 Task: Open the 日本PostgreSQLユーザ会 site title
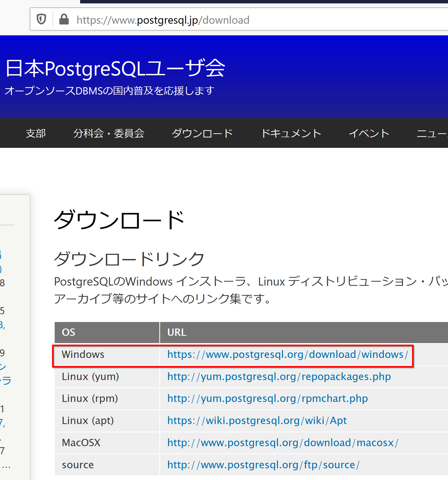(x=115, y=68)
